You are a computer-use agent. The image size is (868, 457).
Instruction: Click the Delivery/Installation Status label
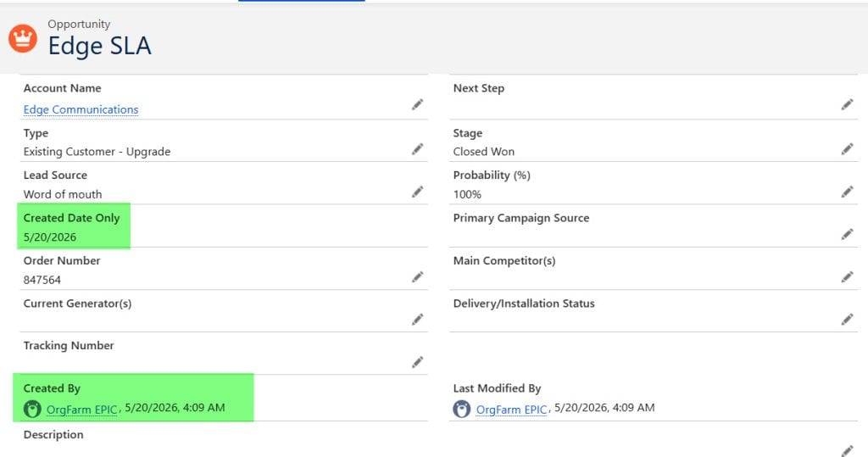pyautogui.click(x=524, y=304)
